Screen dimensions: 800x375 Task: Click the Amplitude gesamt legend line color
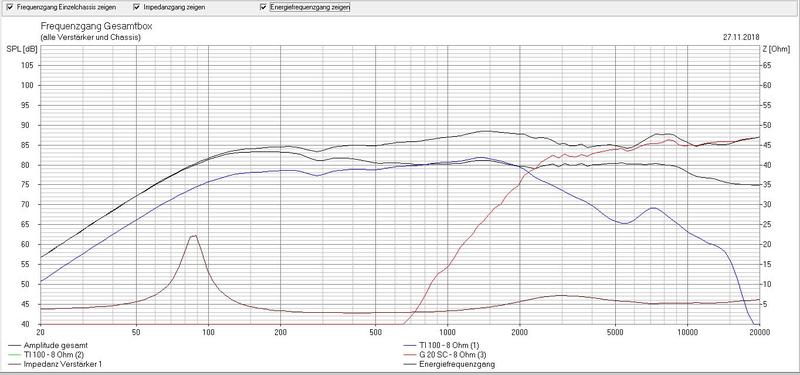click(x=15, y=345)
